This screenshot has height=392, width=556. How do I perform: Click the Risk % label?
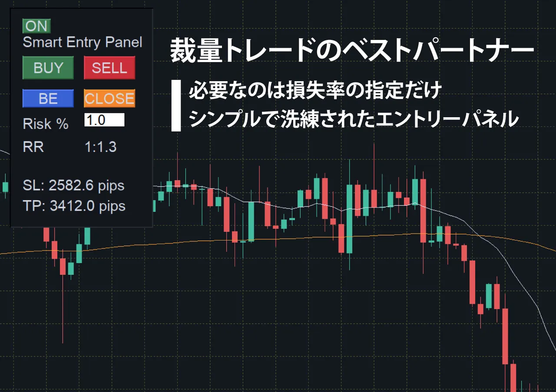[46, 124]
